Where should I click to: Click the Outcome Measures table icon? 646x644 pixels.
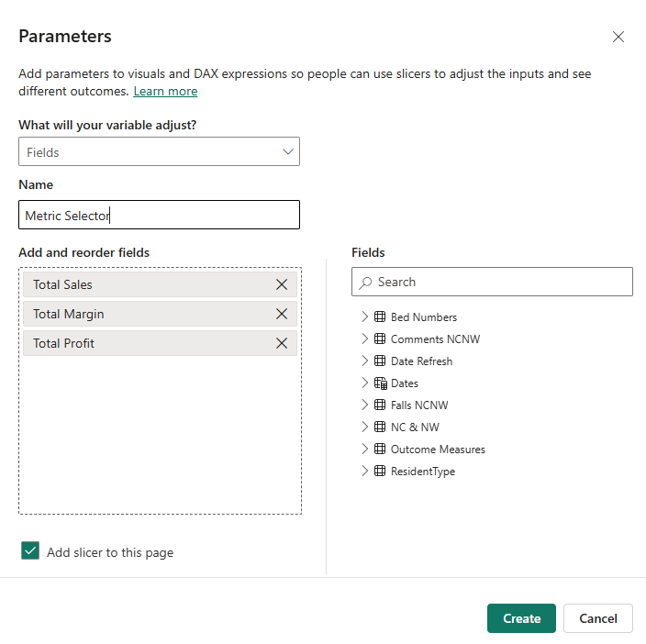tap(380, 449)
